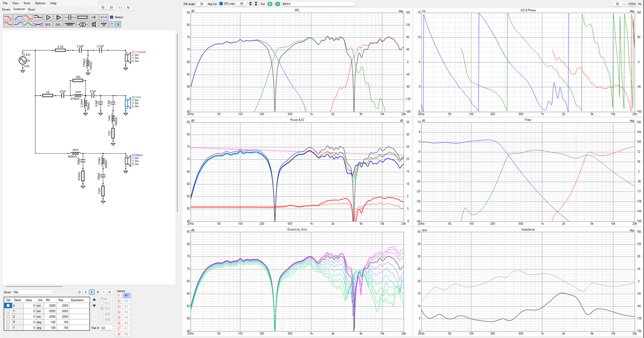Edit the Part # field containing D2
Viewport: 644px width, 338px height.
pos(107,328)
